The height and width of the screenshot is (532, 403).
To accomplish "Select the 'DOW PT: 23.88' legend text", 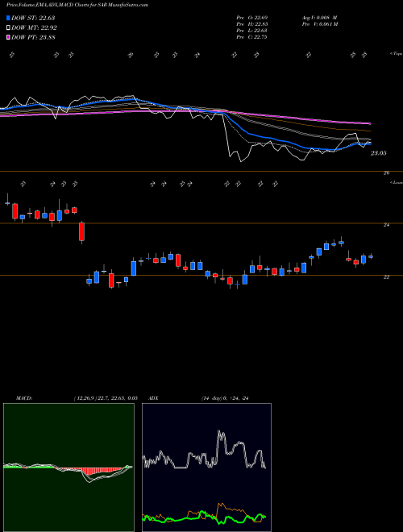I will (x=33, y=38).
